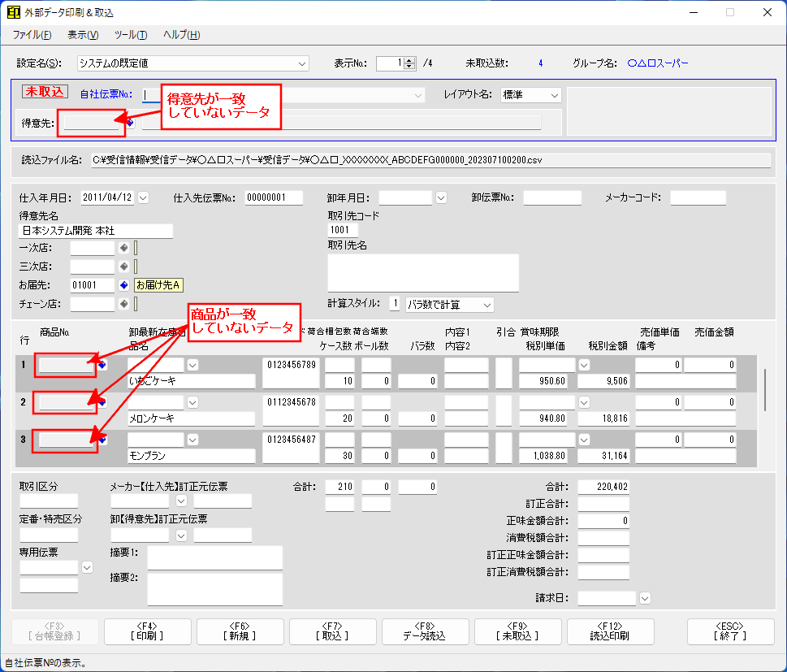Click row 1 商品No. input field

(67, 365)
